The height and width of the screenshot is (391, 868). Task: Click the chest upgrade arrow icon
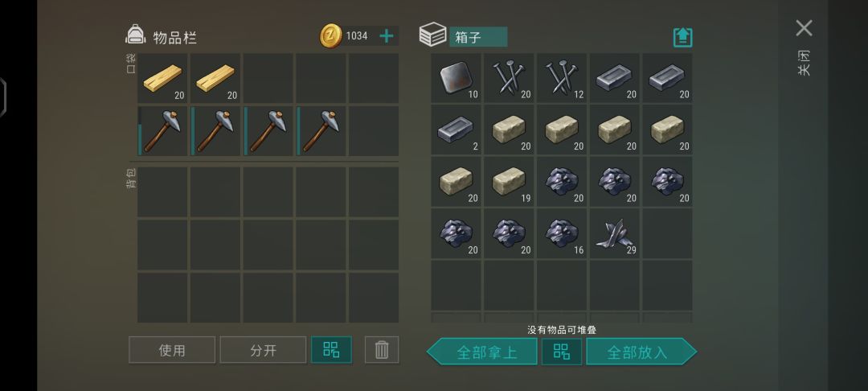pos(682,37)
